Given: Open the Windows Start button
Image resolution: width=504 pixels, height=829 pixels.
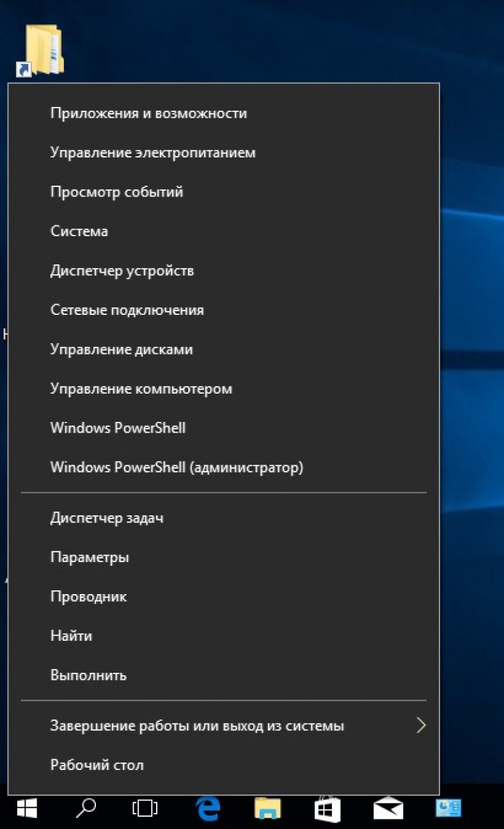Looking at the screenshot, I should click(x=27, y=809).
